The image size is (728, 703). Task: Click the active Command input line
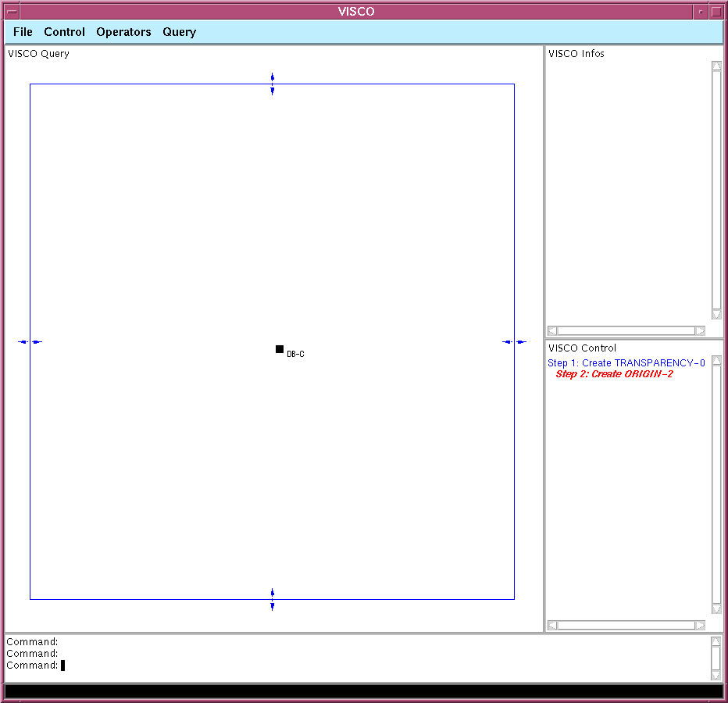358,666
